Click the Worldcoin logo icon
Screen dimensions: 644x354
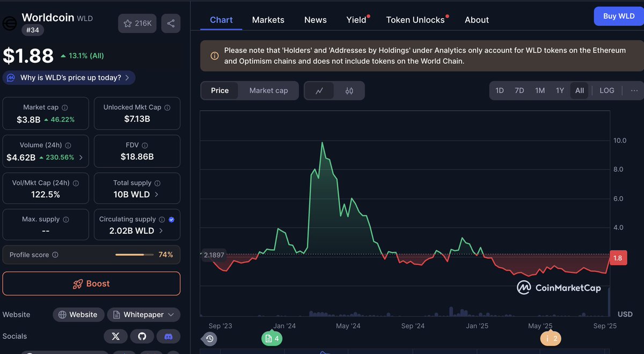[10, 24]
